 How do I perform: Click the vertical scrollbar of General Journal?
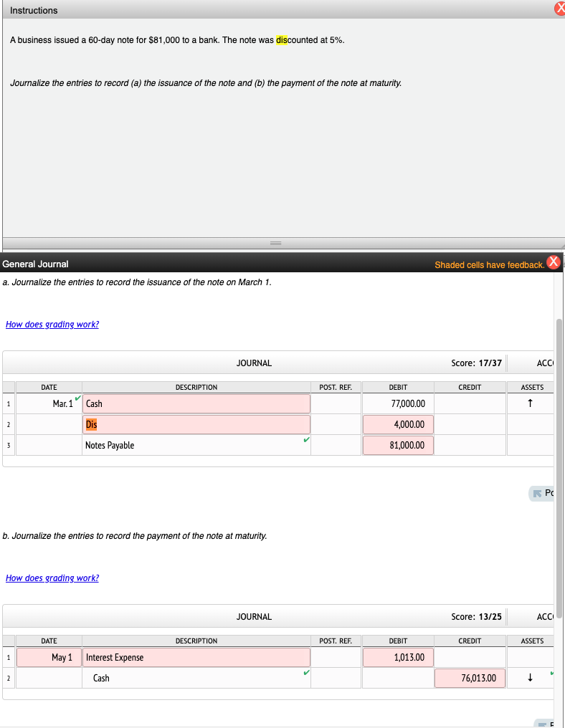coord(559,468)
